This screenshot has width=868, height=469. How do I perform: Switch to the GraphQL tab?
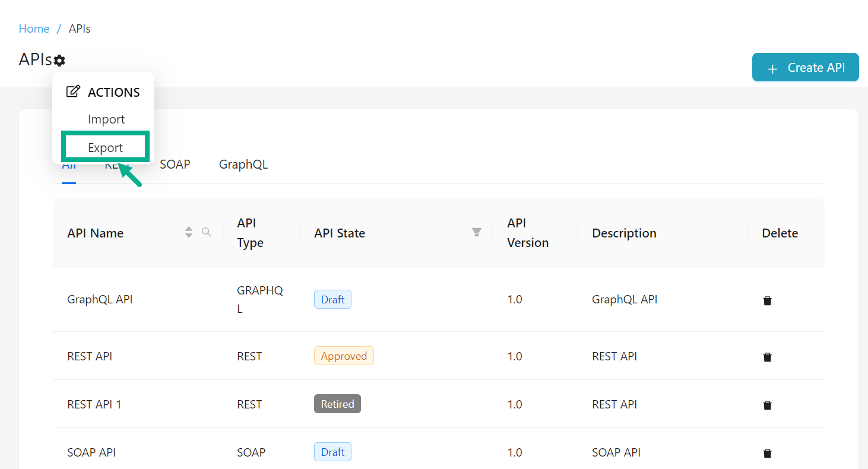click(x=243, y=164)
